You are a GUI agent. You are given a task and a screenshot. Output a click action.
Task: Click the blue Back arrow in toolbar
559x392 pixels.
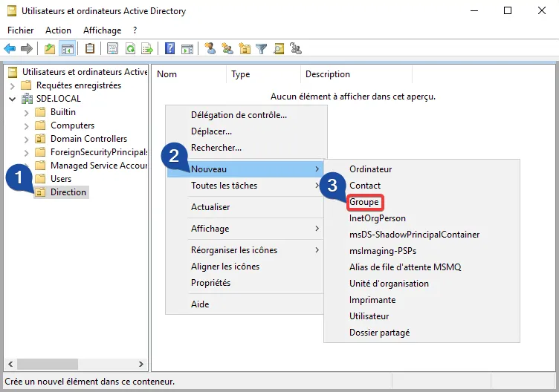tap(10, 49)
